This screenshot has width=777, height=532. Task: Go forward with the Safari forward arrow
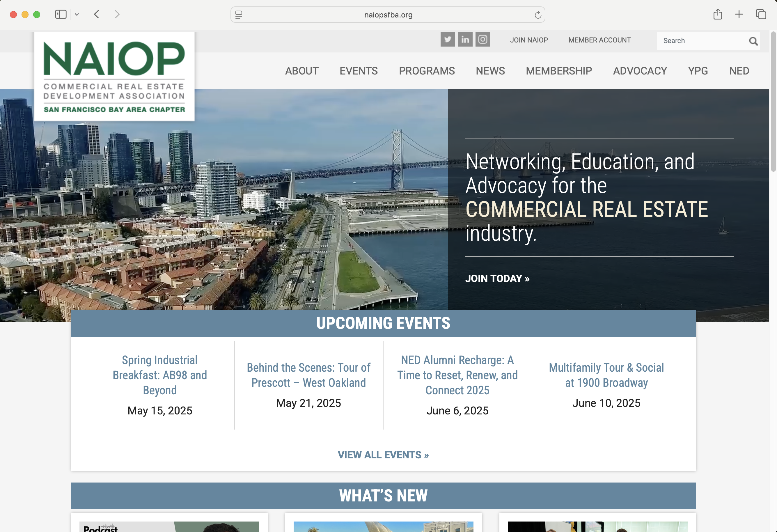[x=117, y=14]
